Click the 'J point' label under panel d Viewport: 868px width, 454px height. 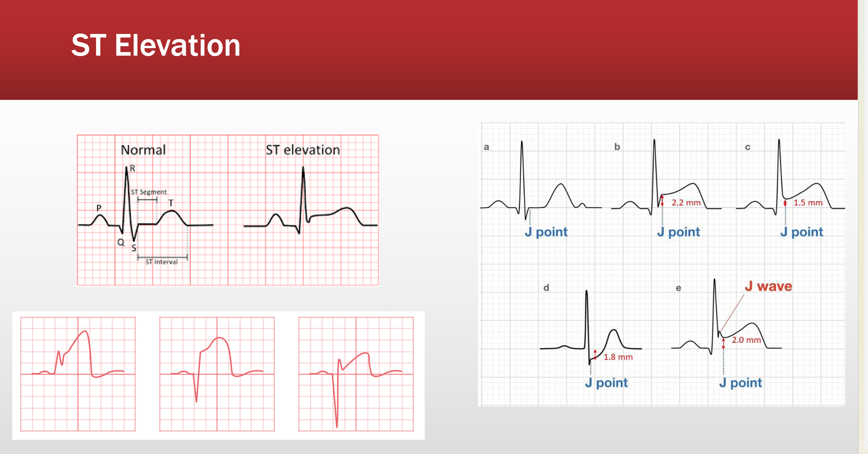606,383
